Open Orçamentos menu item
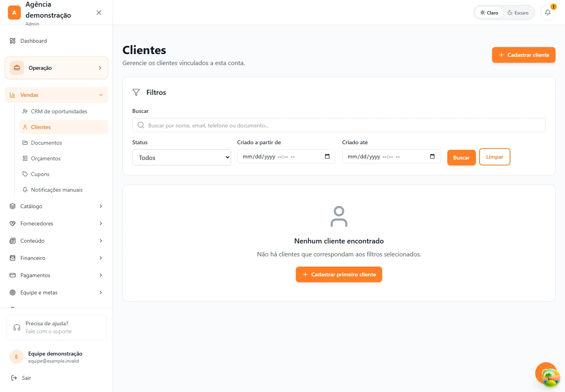Screen dimensions: 565x392 (x=64, y=158)
